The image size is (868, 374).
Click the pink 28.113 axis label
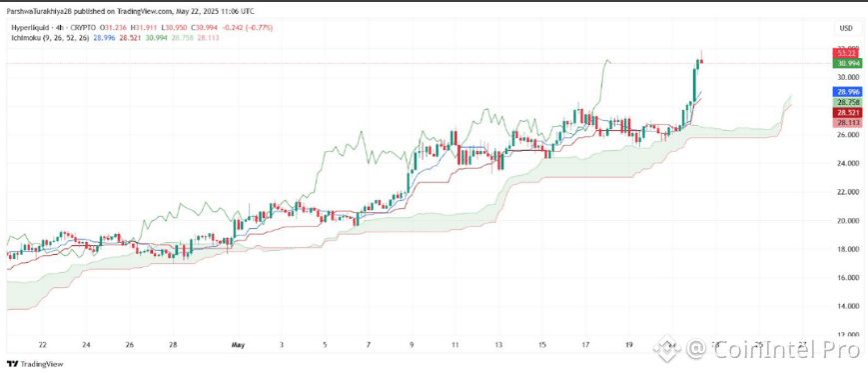point(846,122)
